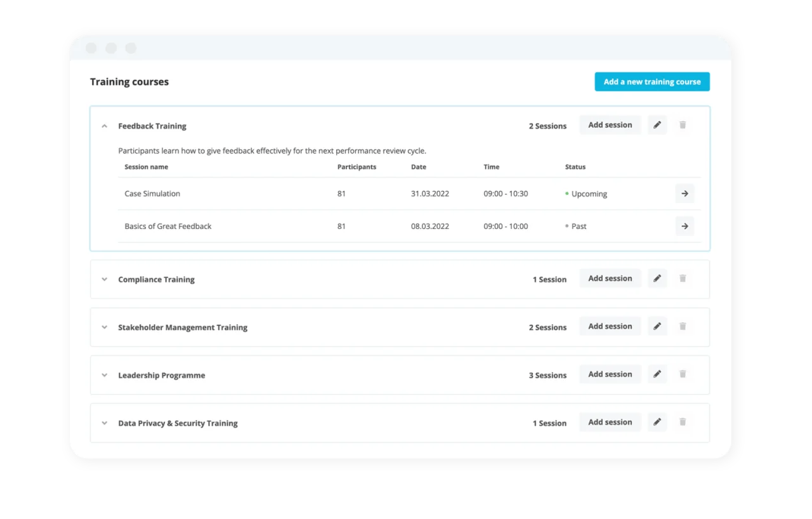Select the Case Simulation session name

point(152,194)
